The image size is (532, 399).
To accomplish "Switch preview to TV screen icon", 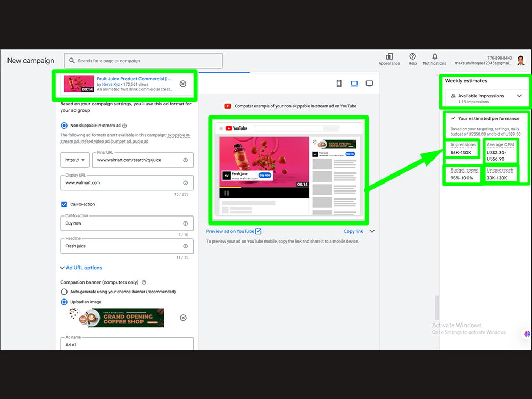I will pyautogui.click(x=370, y=84).
